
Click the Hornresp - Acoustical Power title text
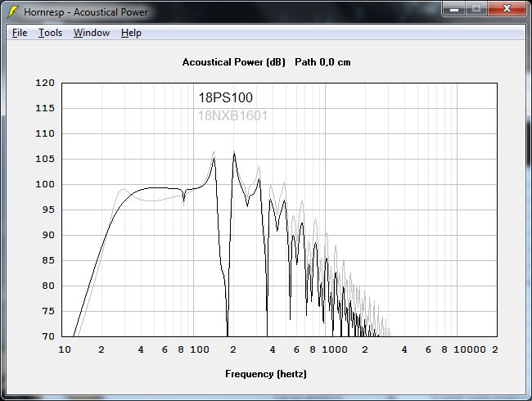tap(86, 12)
